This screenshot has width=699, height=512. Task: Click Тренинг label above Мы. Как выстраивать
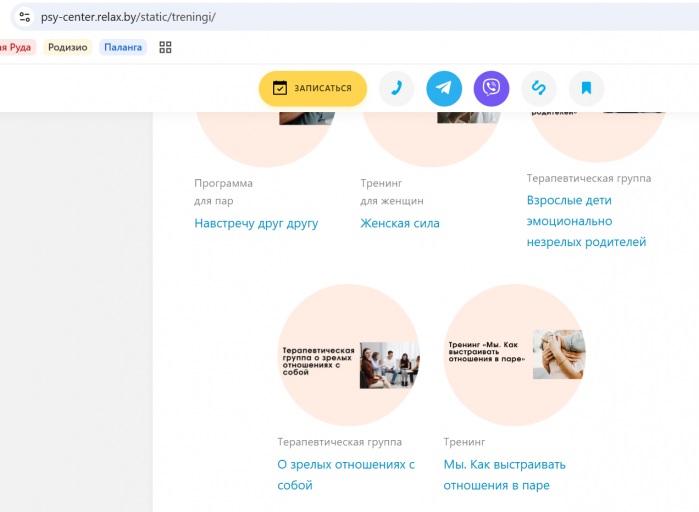pyautogui.click(x=464, y=442)
